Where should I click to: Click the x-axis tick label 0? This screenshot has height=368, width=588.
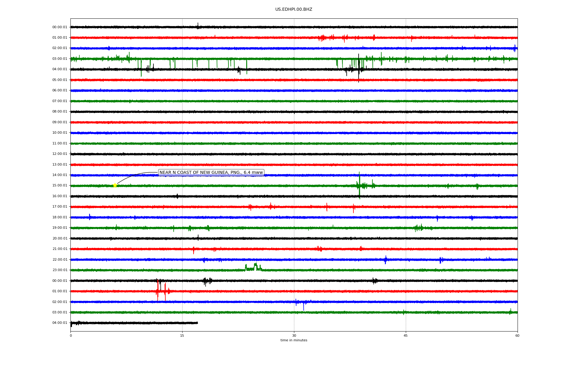coord(71,335)
